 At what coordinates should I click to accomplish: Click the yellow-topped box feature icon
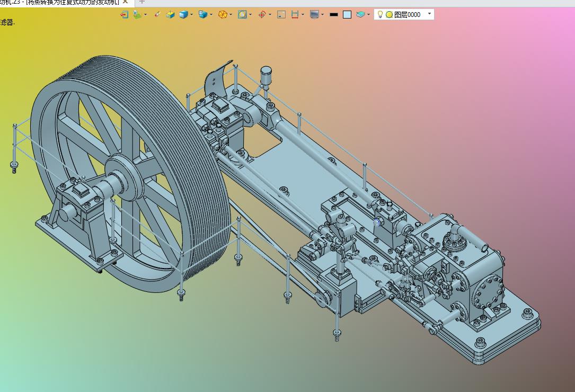click(170, 15)
